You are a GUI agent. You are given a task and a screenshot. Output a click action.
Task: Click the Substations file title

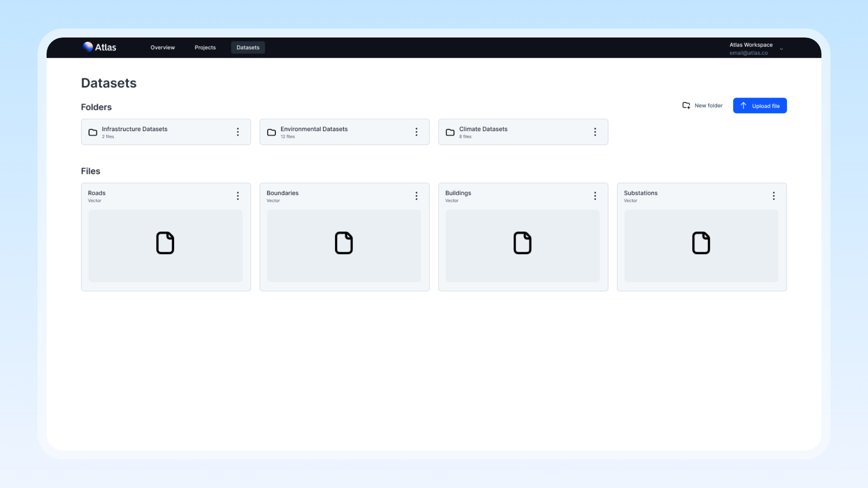pyautogui.click(x=641, y=193)
